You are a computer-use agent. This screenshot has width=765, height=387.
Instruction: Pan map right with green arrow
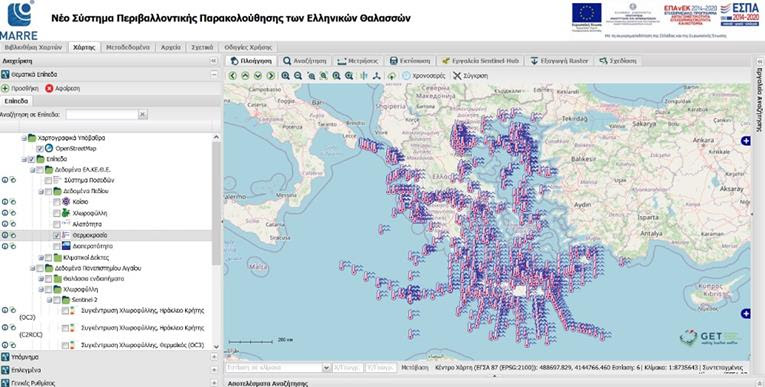pyautogui.click(x=271, y=76)
